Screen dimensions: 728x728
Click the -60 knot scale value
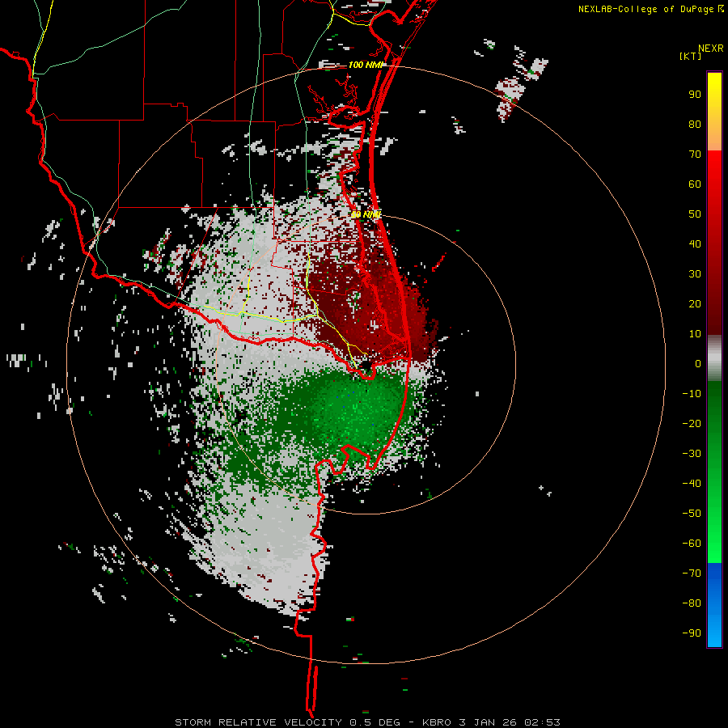(692, 544)
